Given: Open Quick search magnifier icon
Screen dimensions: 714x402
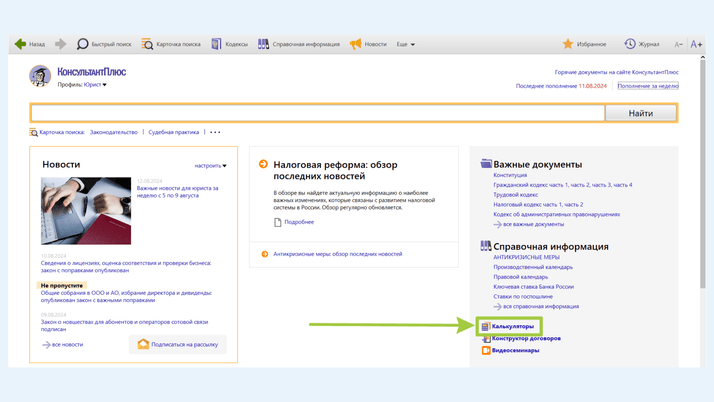Looking at the screenshot, I should 83,44.
